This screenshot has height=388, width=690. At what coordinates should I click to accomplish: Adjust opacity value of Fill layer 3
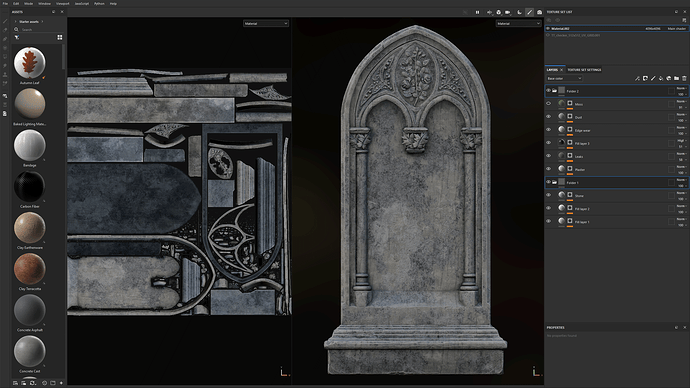coord(681,146)
